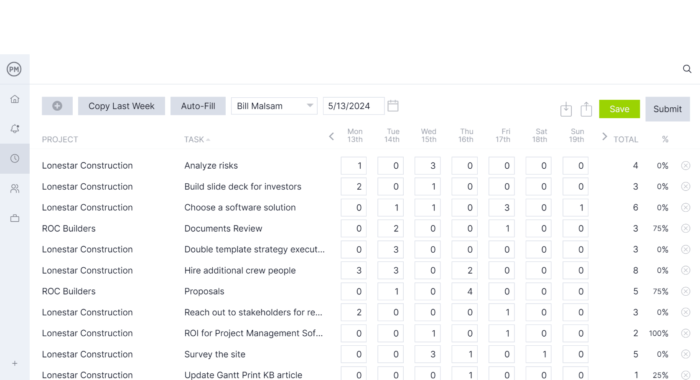Remove the Proposals row

[x=686, y=292]
